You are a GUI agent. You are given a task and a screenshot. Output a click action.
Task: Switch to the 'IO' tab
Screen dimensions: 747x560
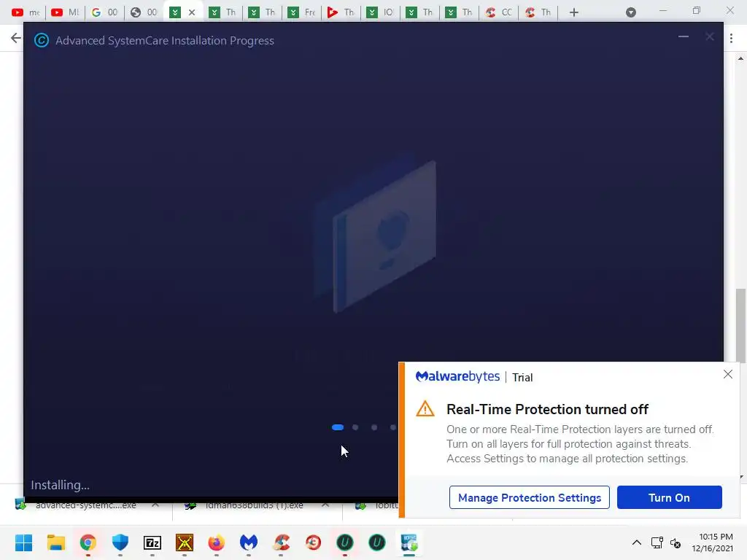point(380,12)
